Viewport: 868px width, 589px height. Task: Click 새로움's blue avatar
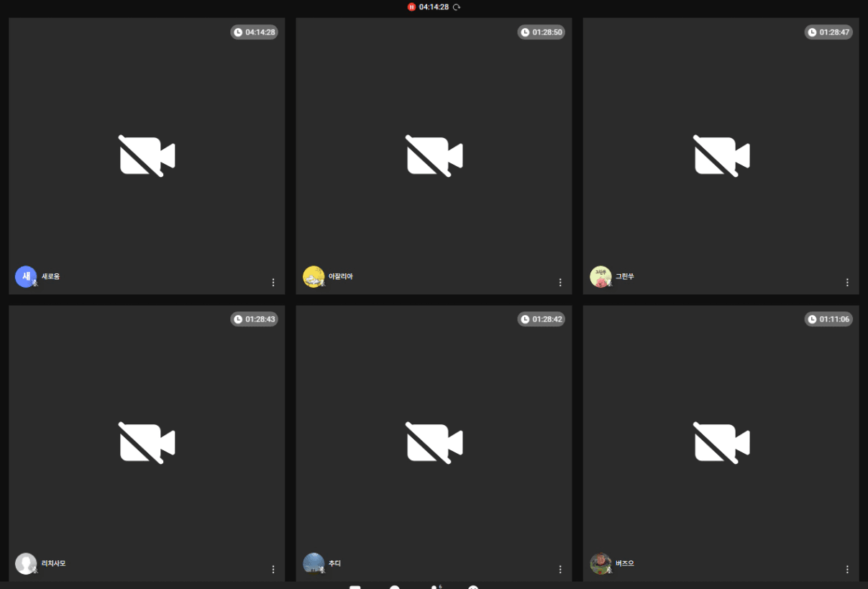point(26,277)
